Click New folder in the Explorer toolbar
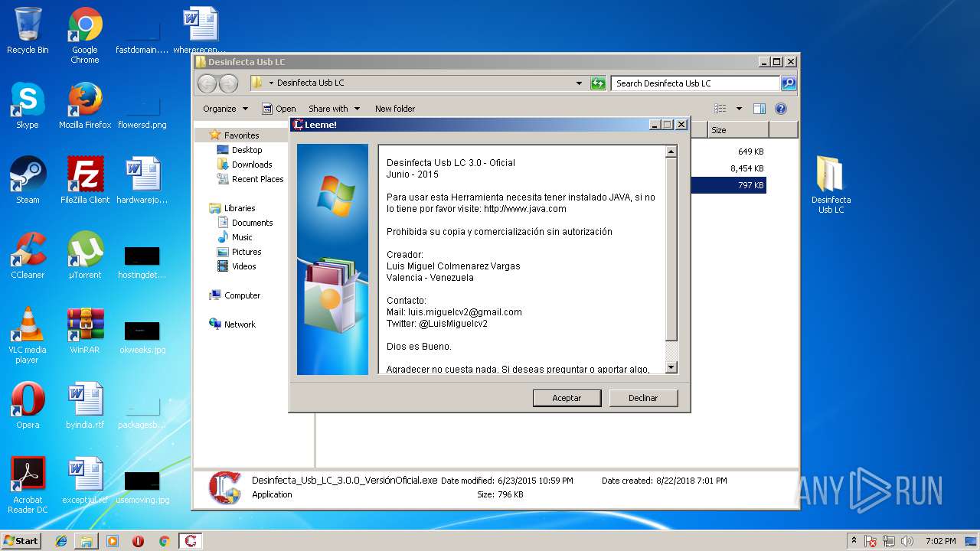 coord(395,109)
